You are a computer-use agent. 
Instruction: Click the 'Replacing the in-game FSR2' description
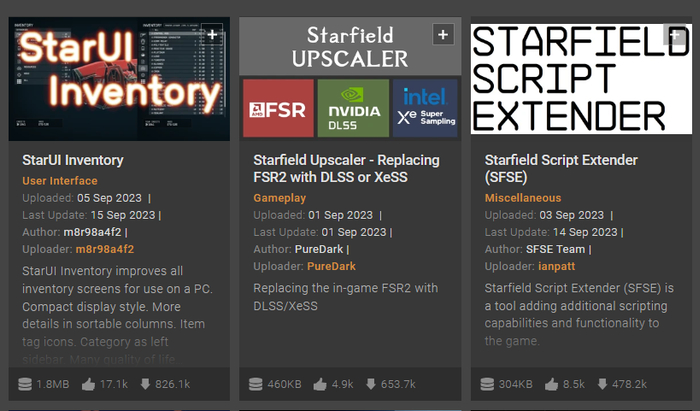(346, 297)
